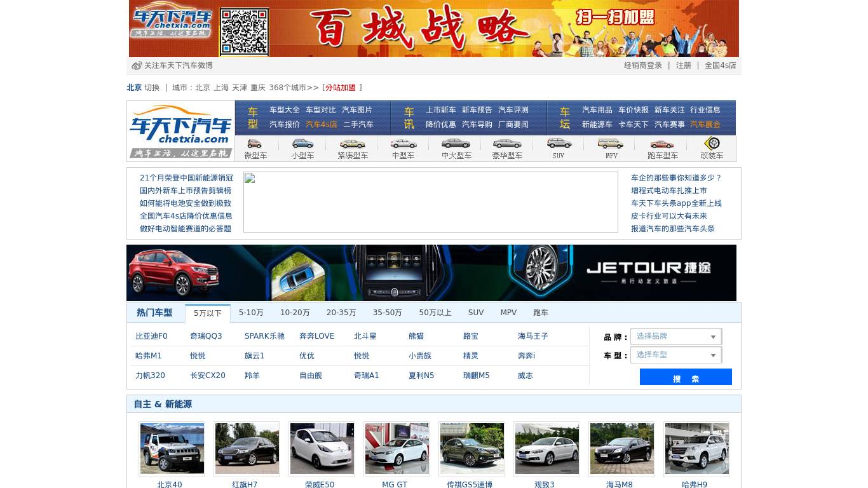This screenshot has height=488, width=868.
Task: Open 车型大全 in navigation menu
Action: pos(285,110)
